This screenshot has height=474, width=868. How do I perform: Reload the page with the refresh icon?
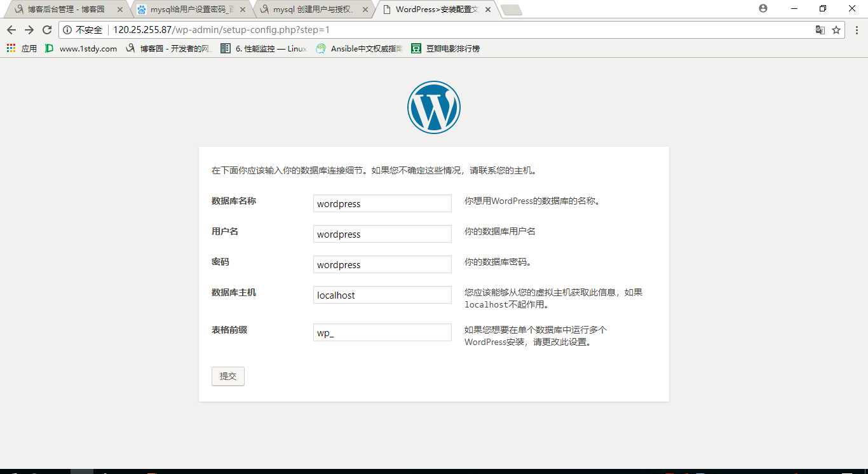click(x=46, y=30)
